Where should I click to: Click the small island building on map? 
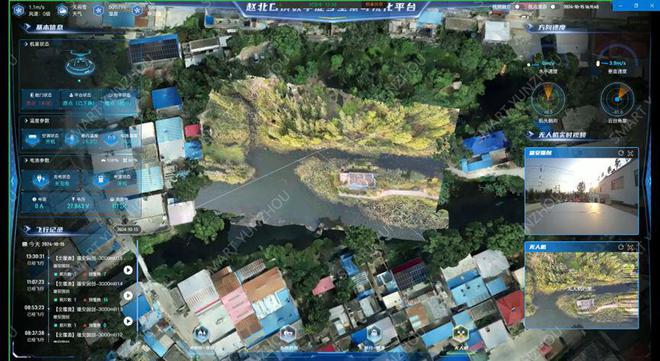(x=358, y=181)
